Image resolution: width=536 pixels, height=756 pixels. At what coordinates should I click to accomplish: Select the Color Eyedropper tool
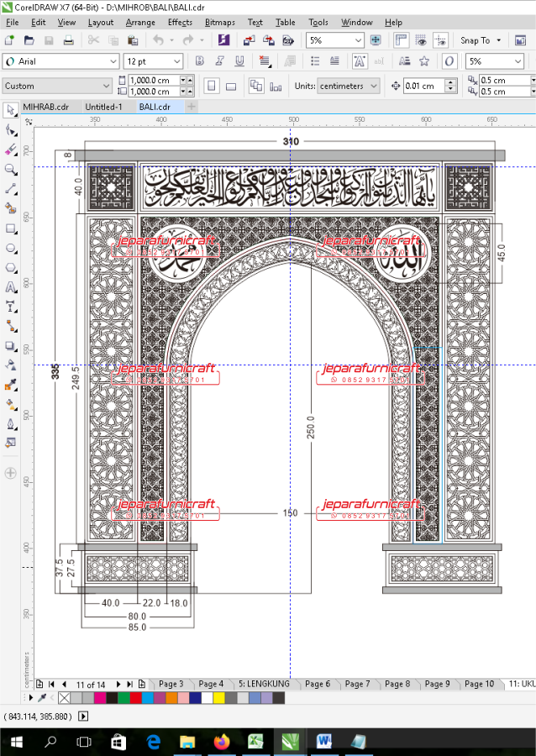(x=11, y=385)
